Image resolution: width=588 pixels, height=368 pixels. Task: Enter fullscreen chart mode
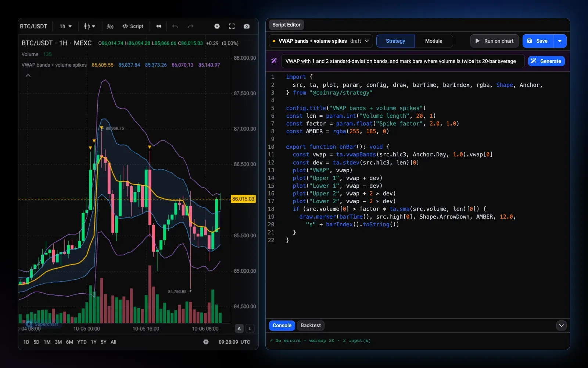pyautogui.click(x=232, y=26)
